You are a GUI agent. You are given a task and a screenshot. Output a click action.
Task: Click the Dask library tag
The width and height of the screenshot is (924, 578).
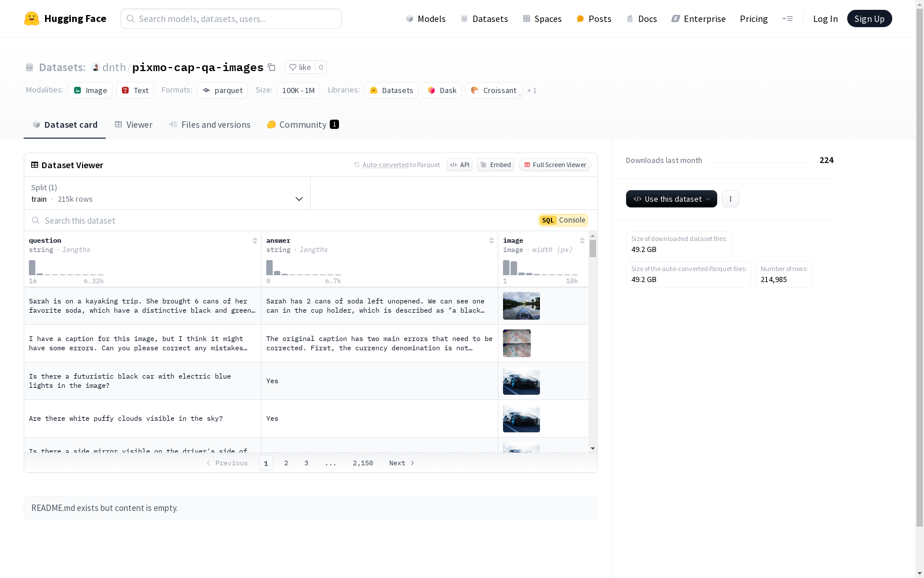442,90
